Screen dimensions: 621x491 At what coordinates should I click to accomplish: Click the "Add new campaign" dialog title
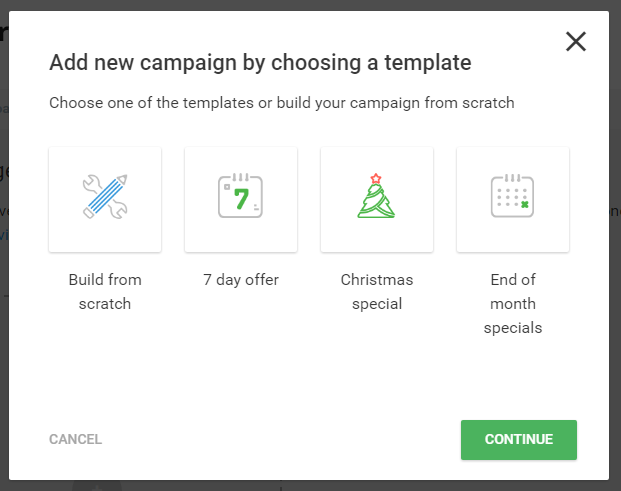coord(260,63)
